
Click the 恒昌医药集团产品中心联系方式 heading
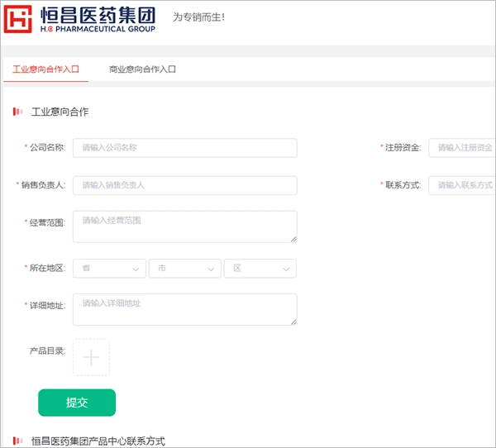[98, 441]
